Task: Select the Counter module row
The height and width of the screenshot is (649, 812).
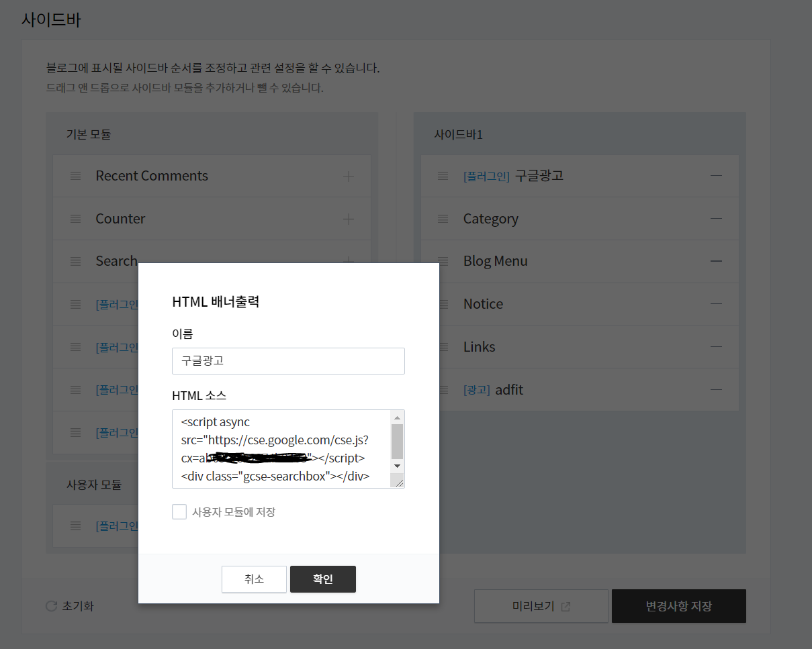Action: (x=212, y=219)
